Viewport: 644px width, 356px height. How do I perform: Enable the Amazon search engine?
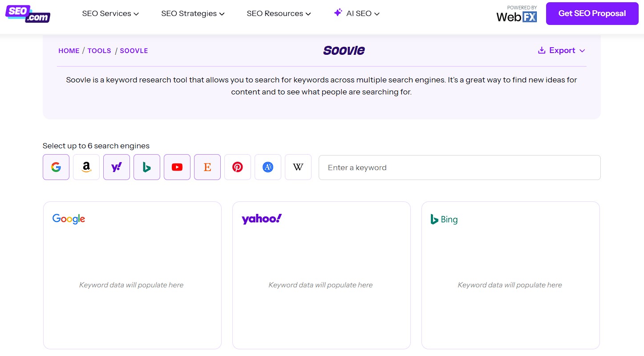(86, 167)
